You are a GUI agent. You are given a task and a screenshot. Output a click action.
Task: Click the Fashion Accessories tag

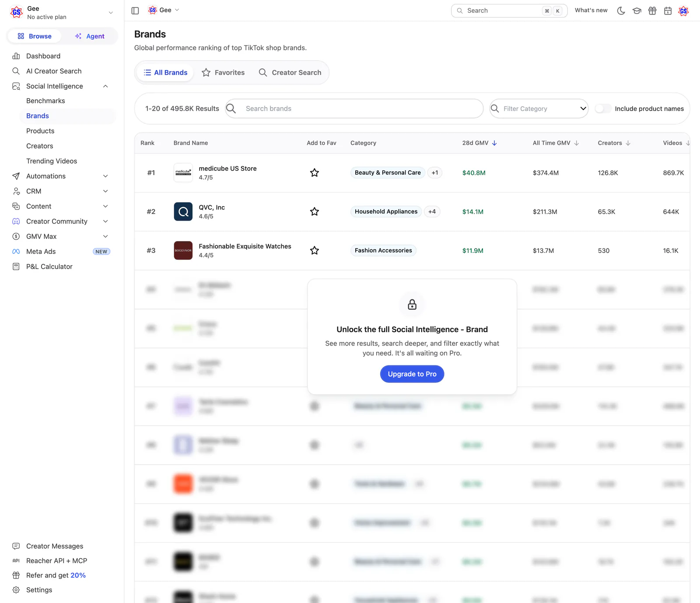[383, 250]
